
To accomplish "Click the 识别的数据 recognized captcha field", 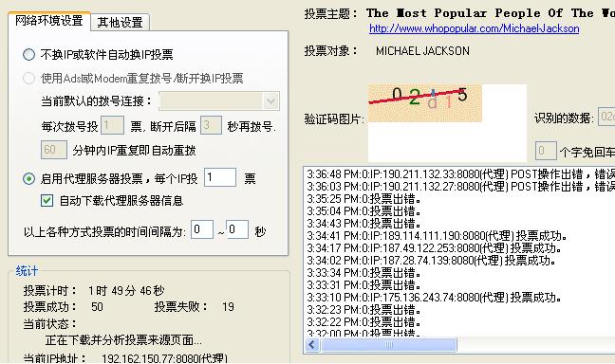I will pos(606,117).
